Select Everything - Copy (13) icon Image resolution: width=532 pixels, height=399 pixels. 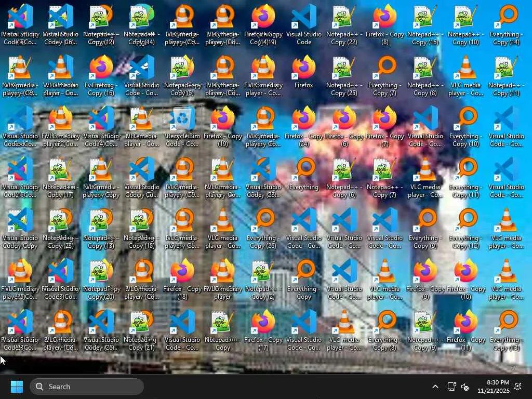tap(506, 330)
